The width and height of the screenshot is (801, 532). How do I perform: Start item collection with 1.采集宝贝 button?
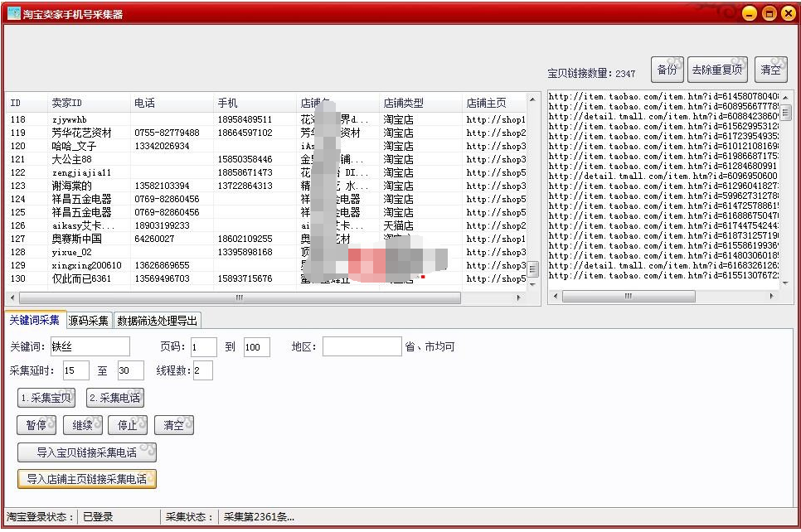tap(46, 397)
